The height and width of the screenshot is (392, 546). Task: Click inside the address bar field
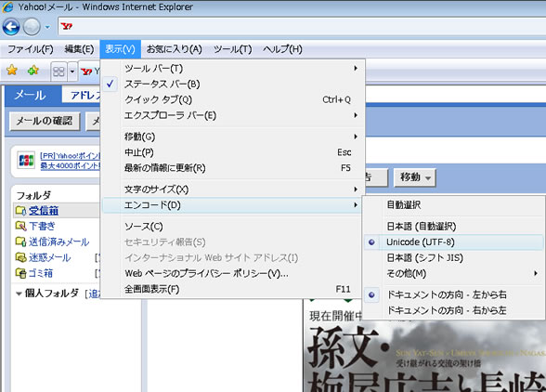(302, 27)
